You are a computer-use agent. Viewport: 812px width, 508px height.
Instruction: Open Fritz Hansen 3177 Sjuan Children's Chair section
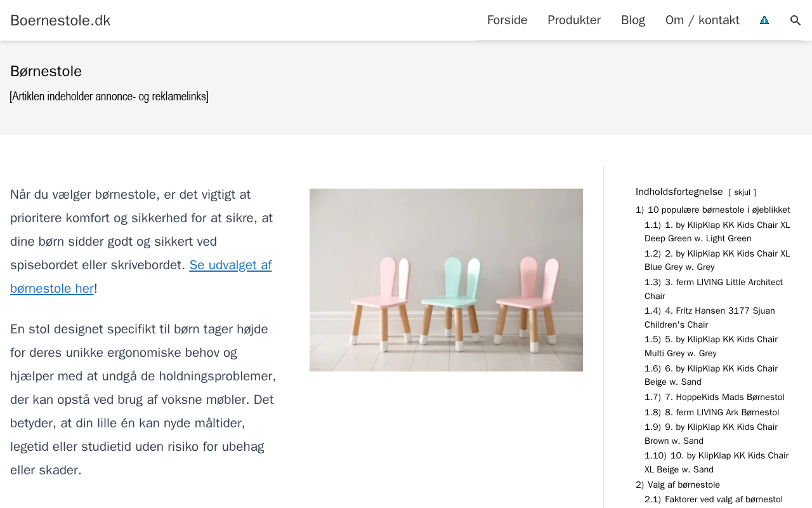click(710, 317)
